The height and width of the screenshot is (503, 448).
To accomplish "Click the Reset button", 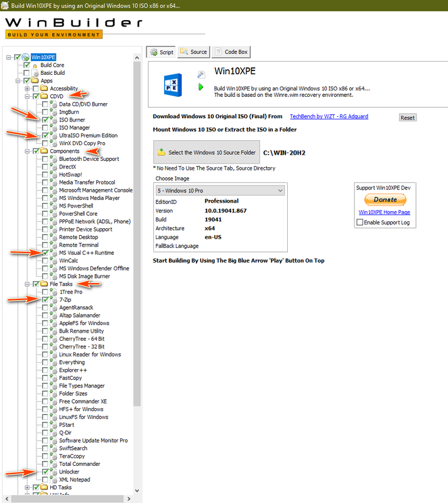I will 407,118.
